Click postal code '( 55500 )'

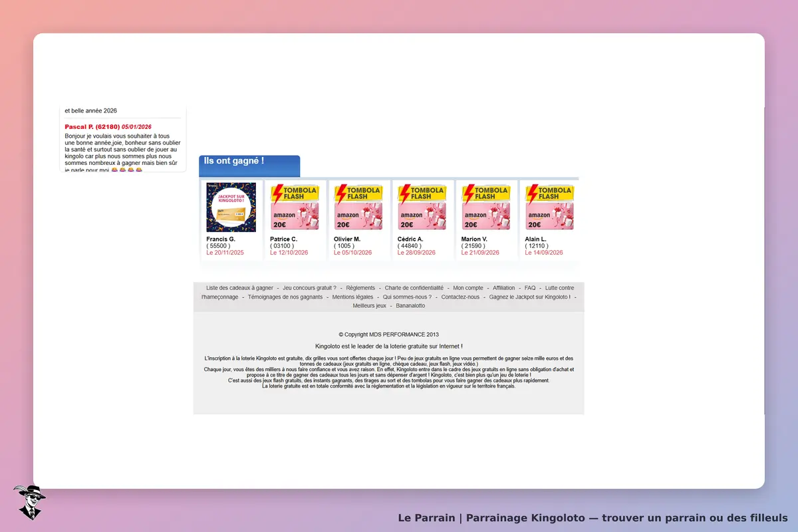pos(219,246)
